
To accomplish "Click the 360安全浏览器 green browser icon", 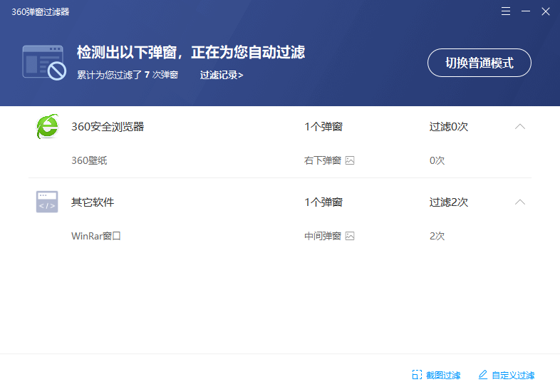I will [47, 127].
